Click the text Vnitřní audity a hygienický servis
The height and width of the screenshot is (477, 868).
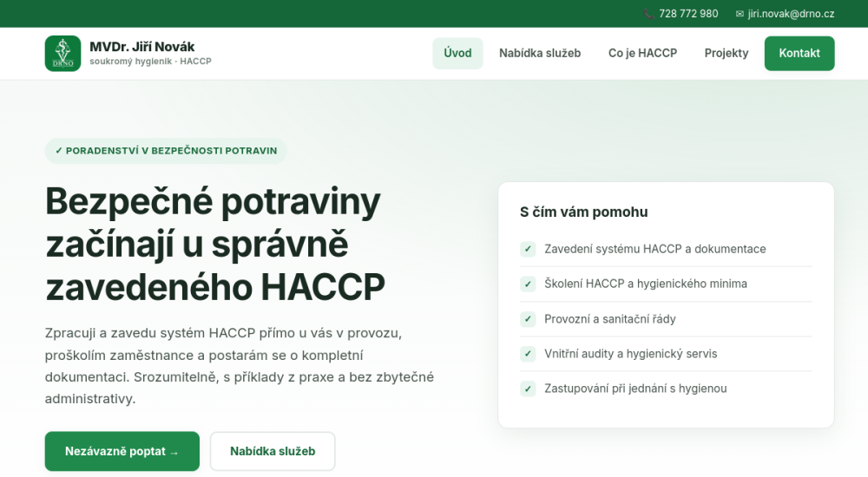pyautogui.click(x=630, y=354)
